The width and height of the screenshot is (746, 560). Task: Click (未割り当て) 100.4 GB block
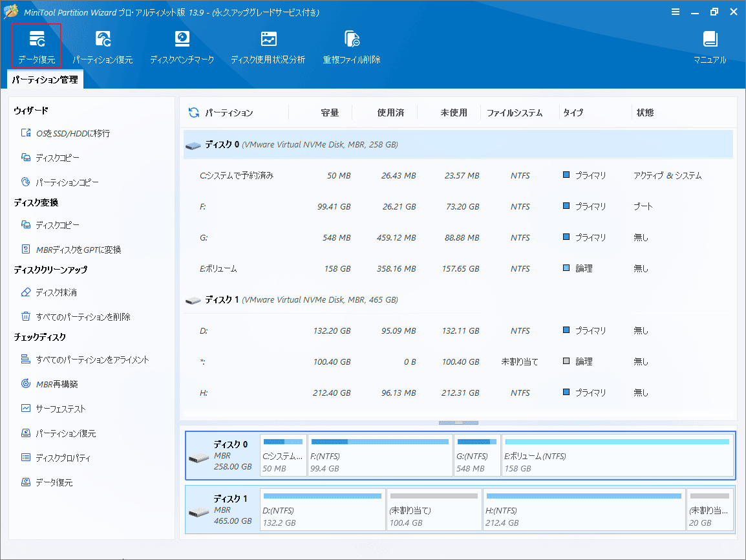click(x=434, y=510)
